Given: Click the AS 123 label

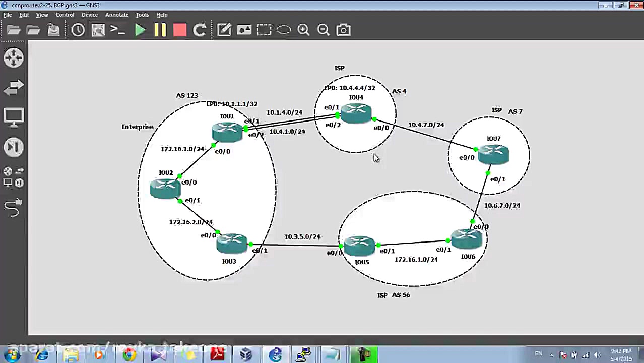Looking at the screenshot, I should tap(187, 95).
